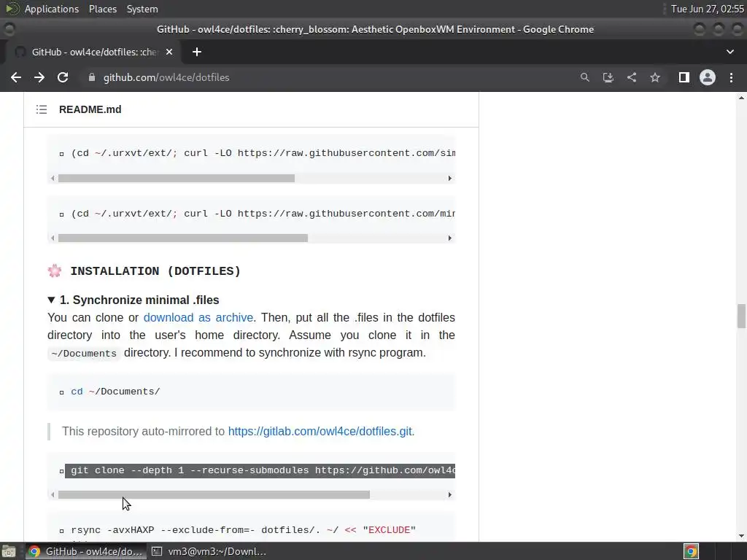Open the Applications menu
Image resolution: width=747 pixels, height=560 pixels.
tap(52, 9)
